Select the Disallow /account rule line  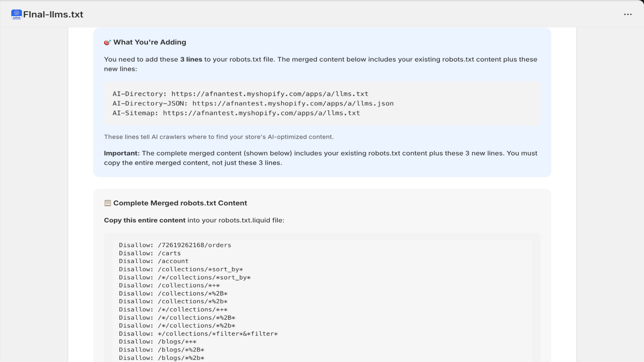click(x=153, y=261)
